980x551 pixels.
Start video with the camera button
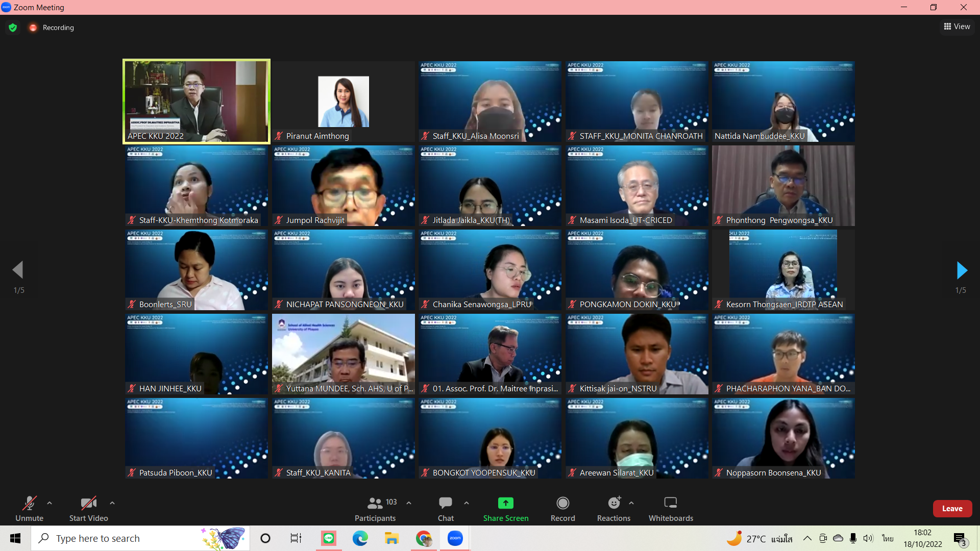88,509
